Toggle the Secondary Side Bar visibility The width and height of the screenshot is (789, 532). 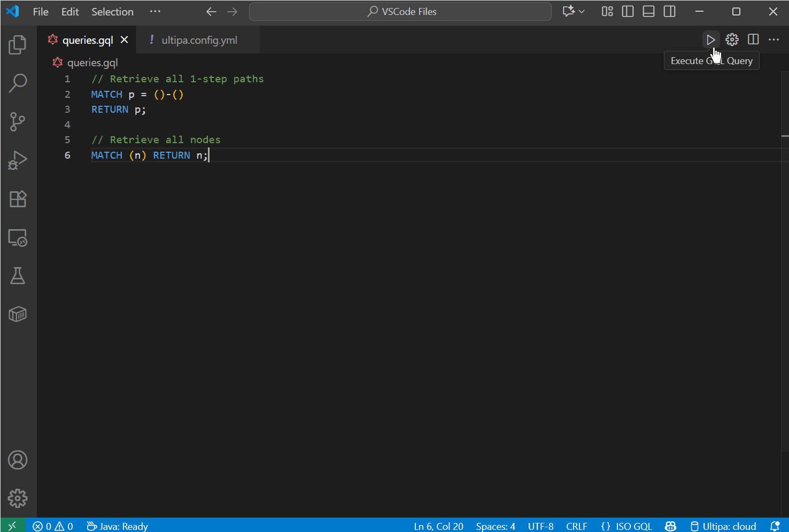[x=669, y=11]
